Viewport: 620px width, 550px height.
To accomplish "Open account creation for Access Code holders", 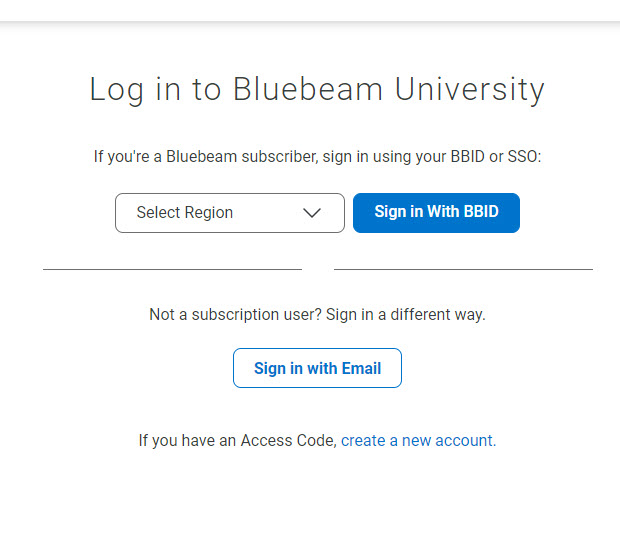I will 418,440.
